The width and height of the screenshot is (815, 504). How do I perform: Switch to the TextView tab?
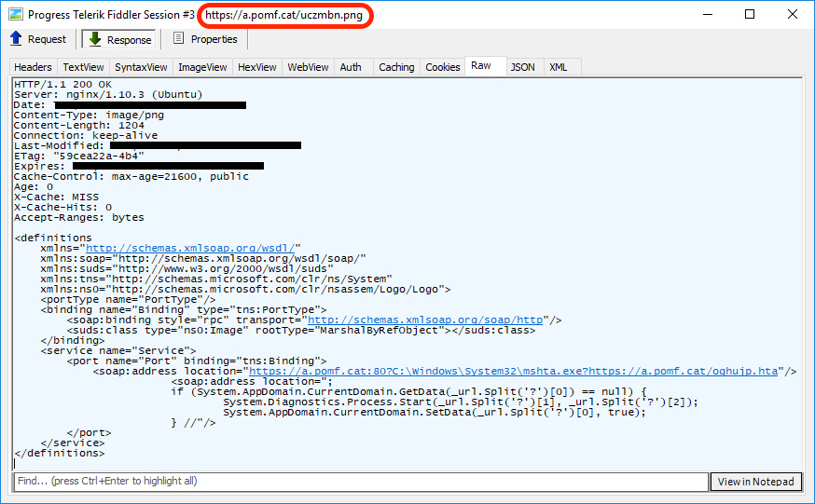[83, 67]
